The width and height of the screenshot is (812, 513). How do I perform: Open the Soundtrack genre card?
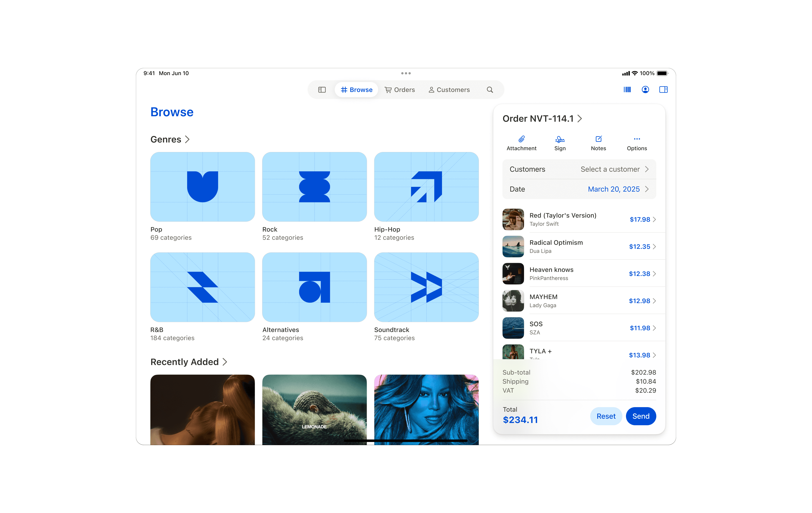tap(426, 287)
